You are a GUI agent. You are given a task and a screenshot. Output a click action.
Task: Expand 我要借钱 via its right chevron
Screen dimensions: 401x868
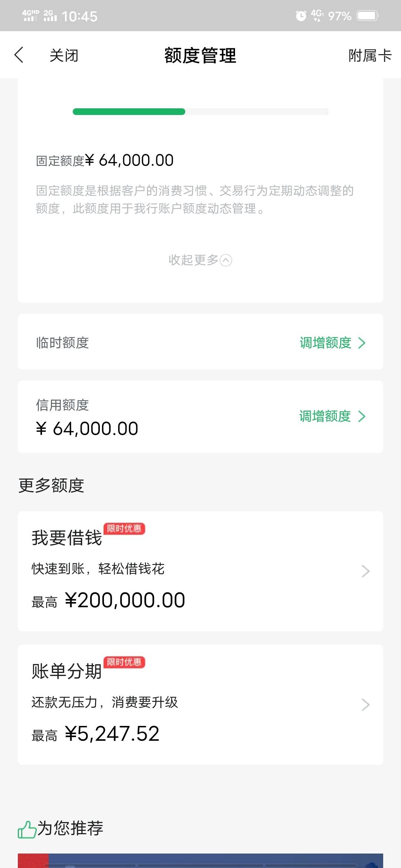click(365, 571)
